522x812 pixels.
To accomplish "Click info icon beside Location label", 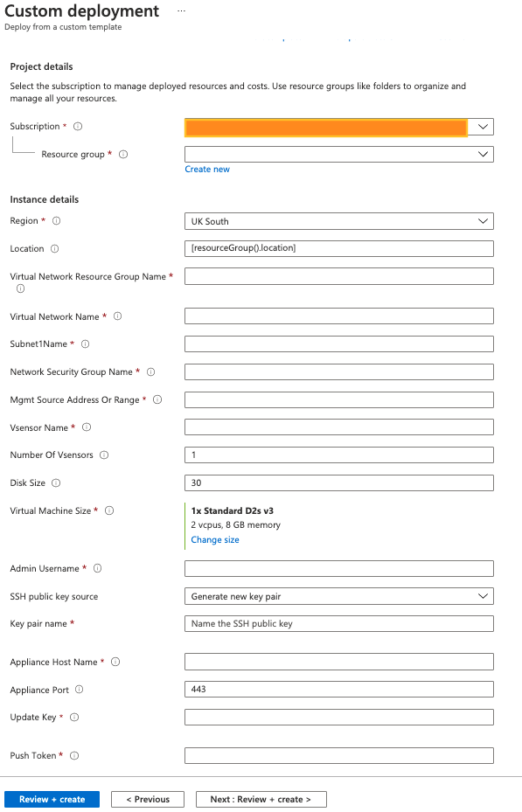I will tap(54, 248).
